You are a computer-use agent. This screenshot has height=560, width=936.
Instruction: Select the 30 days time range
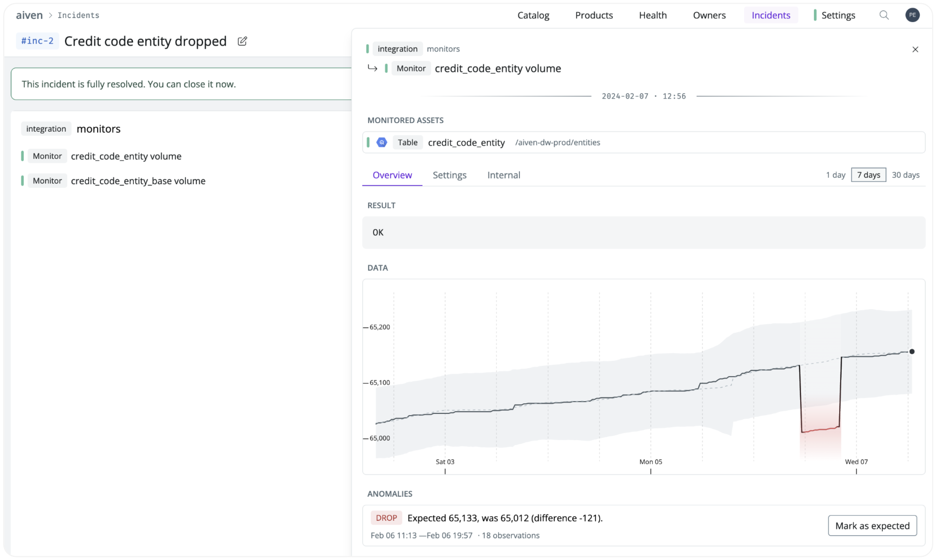pyautogui.click(x=905, y=175)
